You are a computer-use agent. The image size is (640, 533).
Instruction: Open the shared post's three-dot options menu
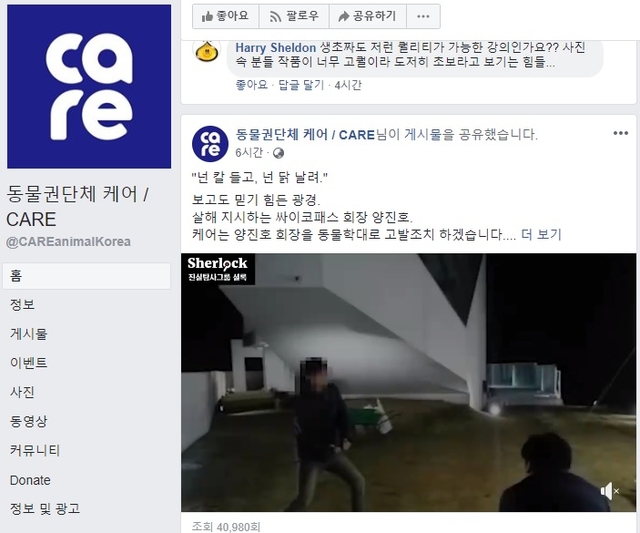click(x=620, y=133)
